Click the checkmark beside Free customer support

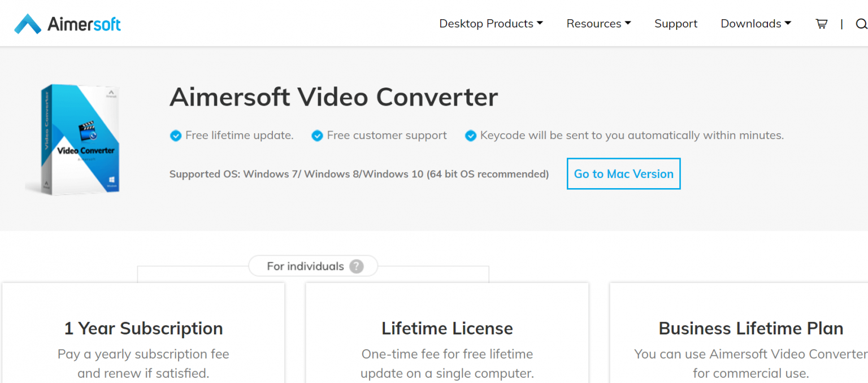[x=317, y=136]
